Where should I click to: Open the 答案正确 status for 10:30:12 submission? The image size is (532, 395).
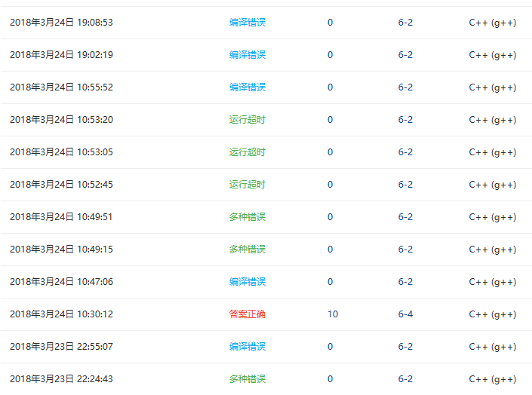pos(248,314)
